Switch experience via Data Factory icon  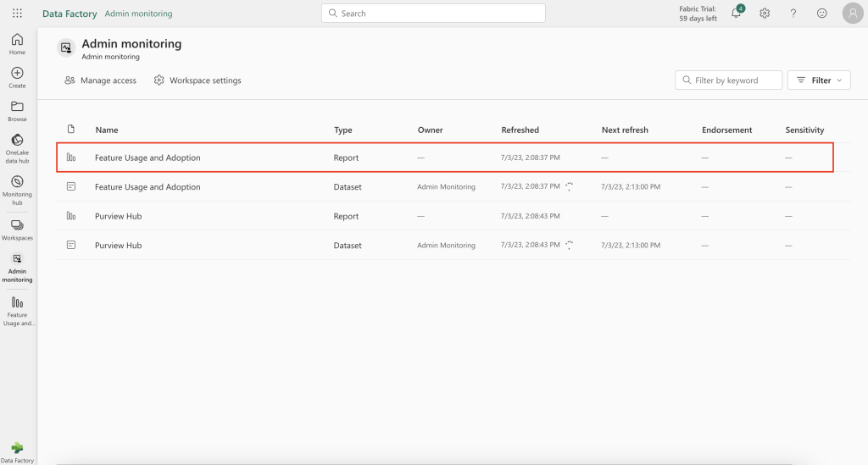[17, 452]
